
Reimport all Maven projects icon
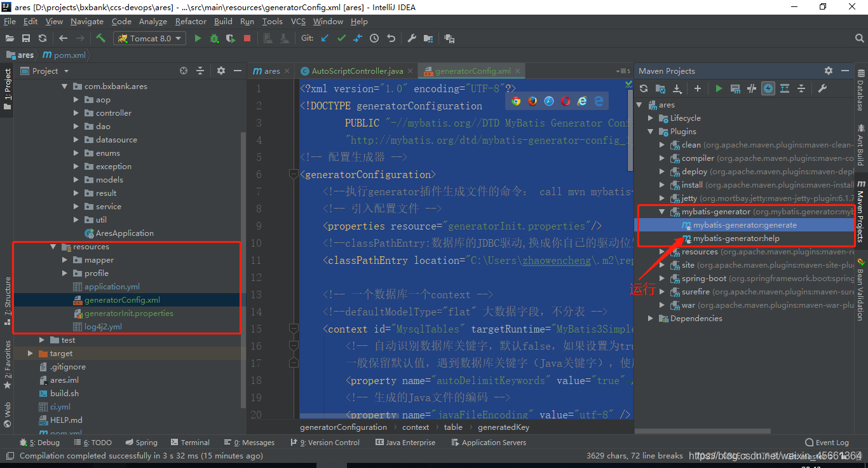click(x=644, y=88)
